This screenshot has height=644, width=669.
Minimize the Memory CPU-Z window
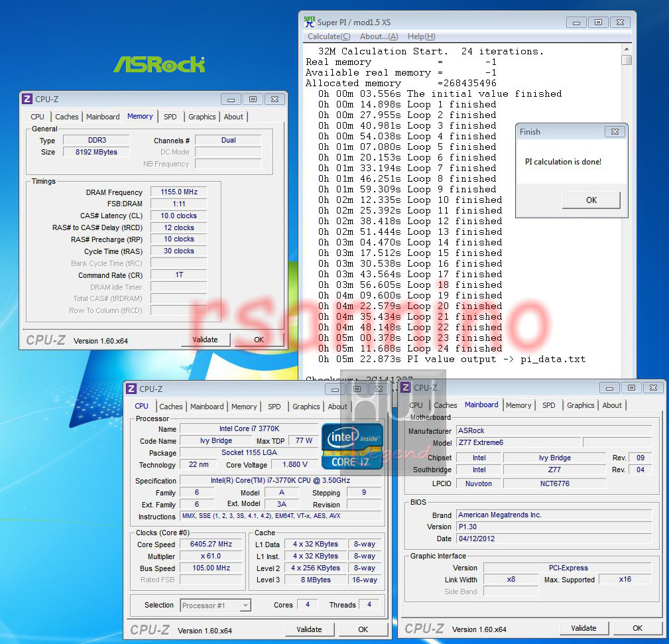point(231,99)
